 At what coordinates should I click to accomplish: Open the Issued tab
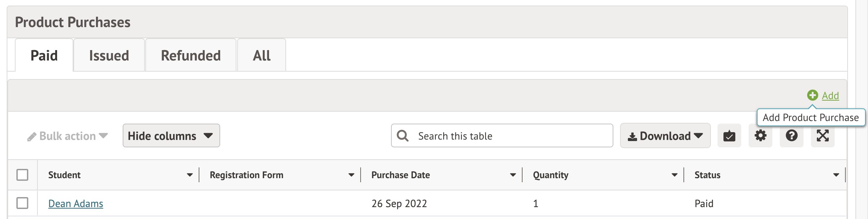109,55
